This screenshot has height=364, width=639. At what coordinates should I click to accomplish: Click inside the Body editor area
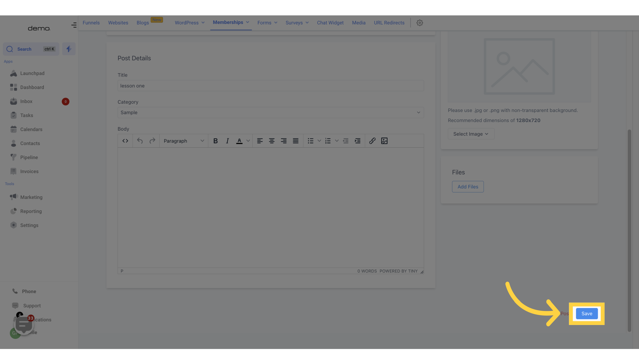coord(271,207)
